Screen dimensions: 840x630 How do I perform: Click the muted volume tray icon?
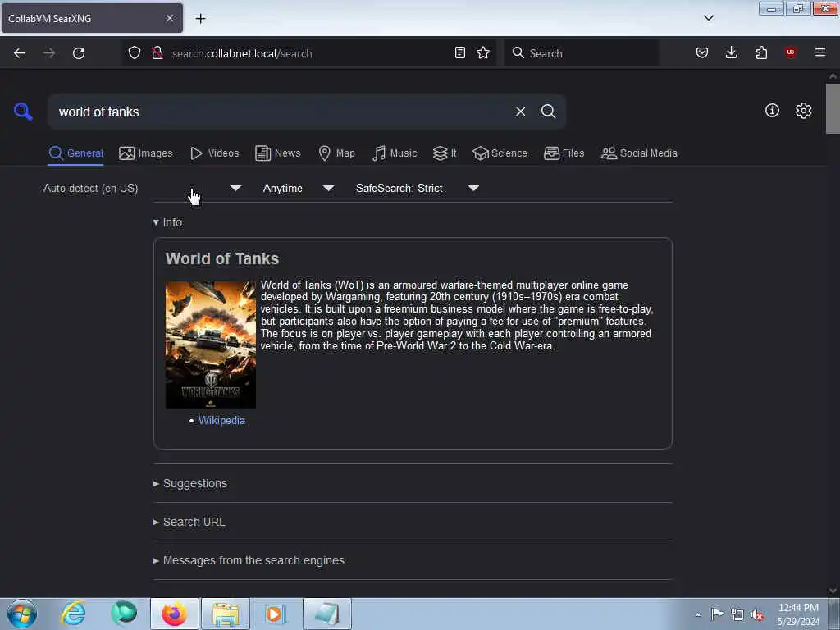click(757, 614)
